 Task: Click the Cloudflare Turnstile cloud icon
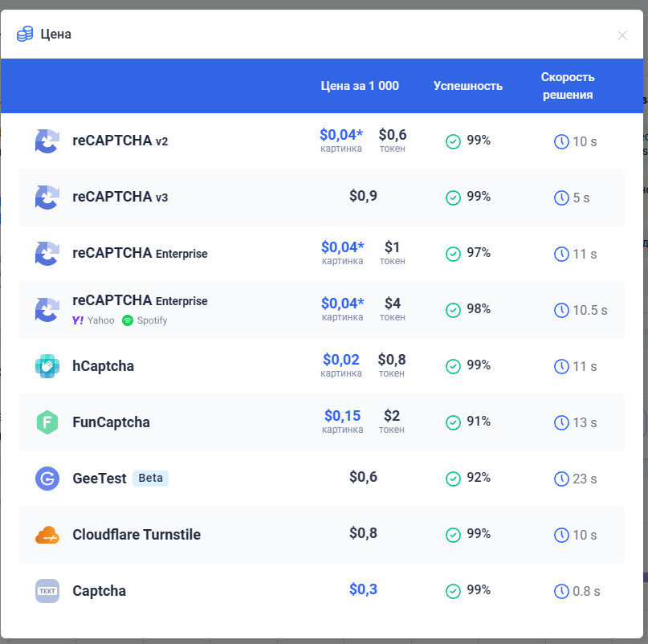47,535
